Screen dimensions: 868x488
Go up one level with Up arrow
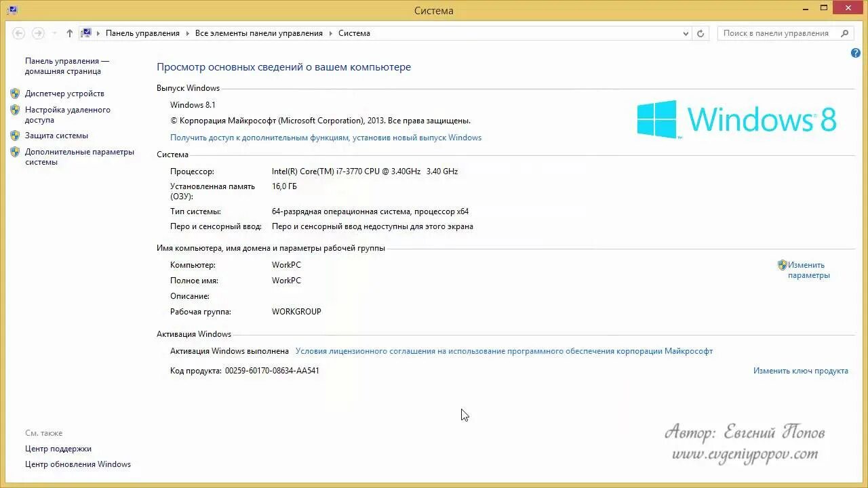(x=69, y=33)
